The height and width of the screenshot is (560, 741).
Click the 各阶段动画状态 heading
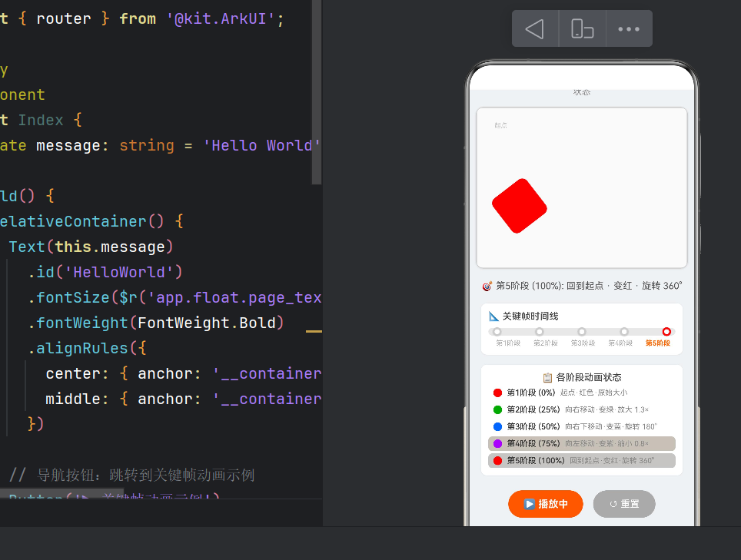[588, 377]
